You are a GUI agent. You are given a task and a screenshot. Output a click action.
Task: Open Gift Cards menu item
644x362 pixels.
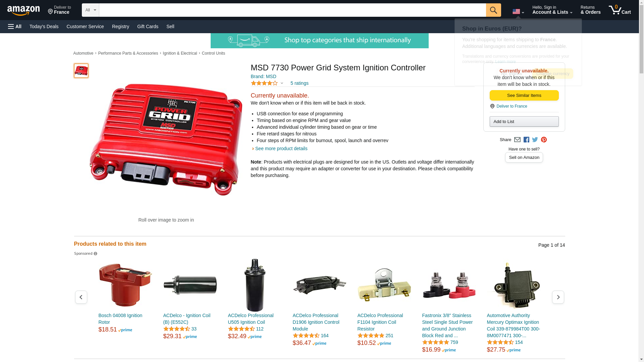point(148,26)
